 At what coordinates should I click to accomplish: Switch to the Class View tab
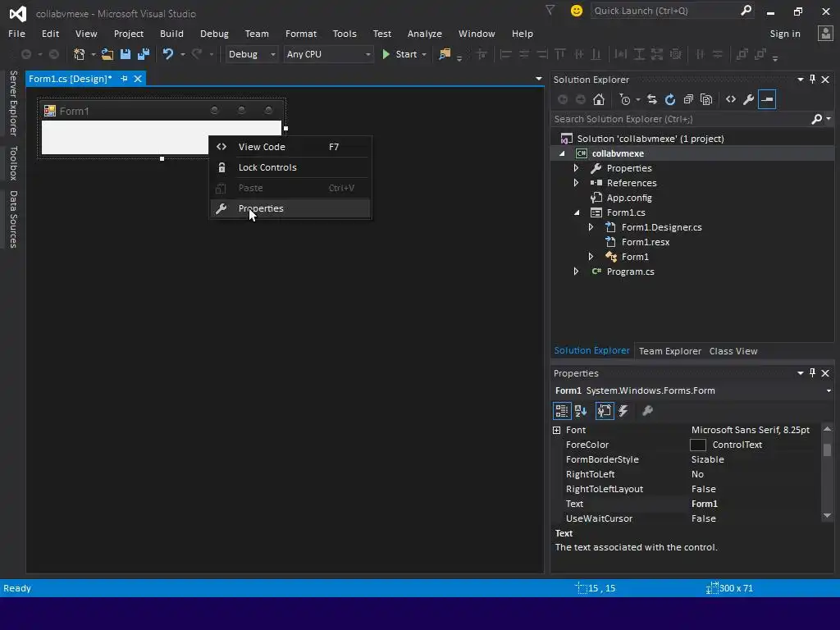tap(733, 351)
